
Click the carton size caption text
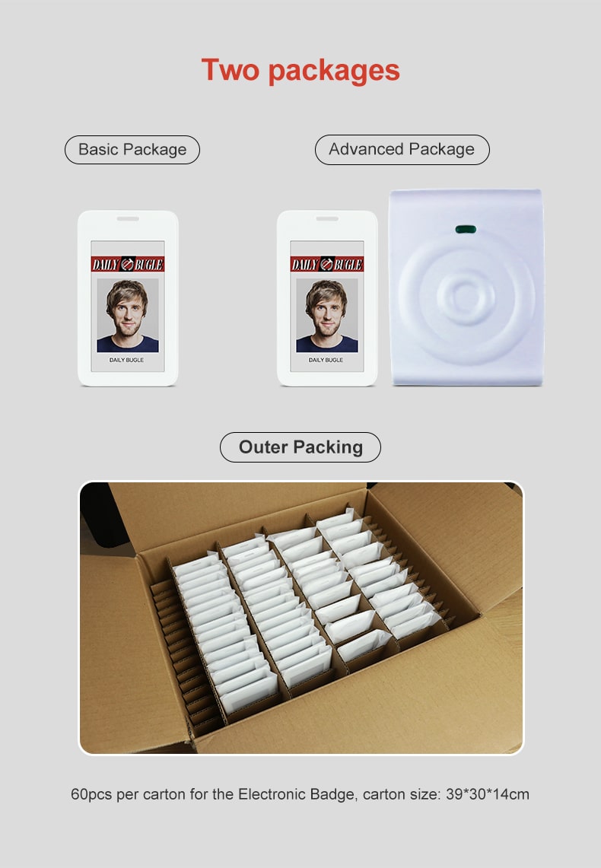300,794
